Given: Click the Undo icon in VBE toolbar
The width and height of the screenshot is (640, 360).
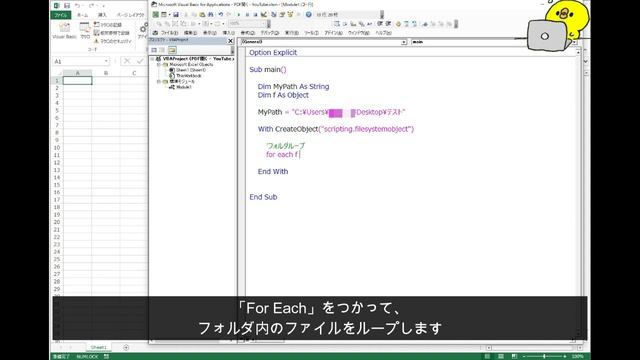Looking at the screenshot, I should tap(221, 15).
